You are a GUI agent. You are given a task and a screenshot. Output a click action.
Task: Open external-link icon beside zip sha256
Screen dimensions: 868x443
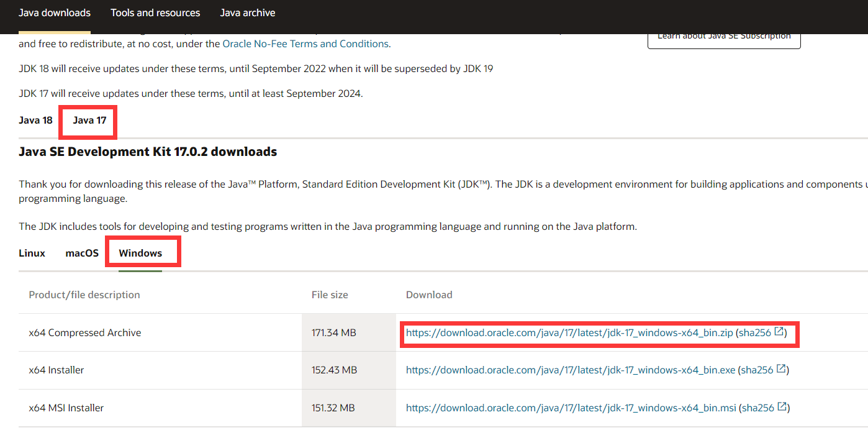coord(779,332)
